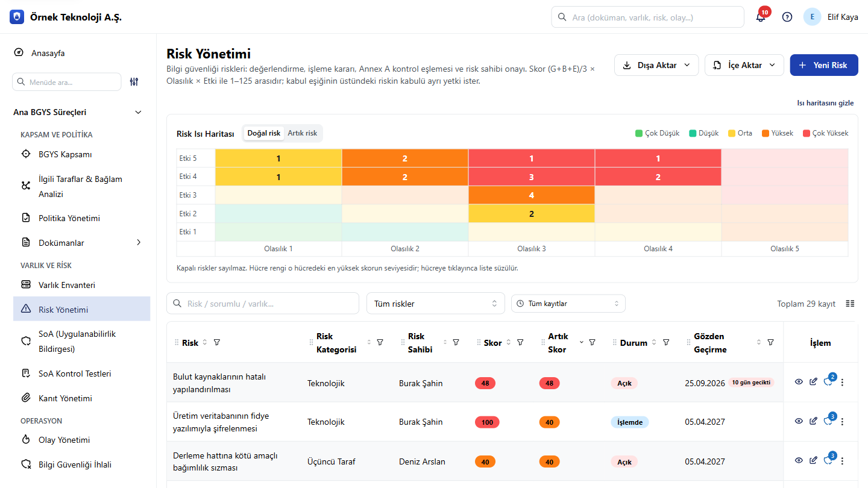868x488 pixels.
Task: Click the Yeni Risk button
Action: [x=824, y=65]
